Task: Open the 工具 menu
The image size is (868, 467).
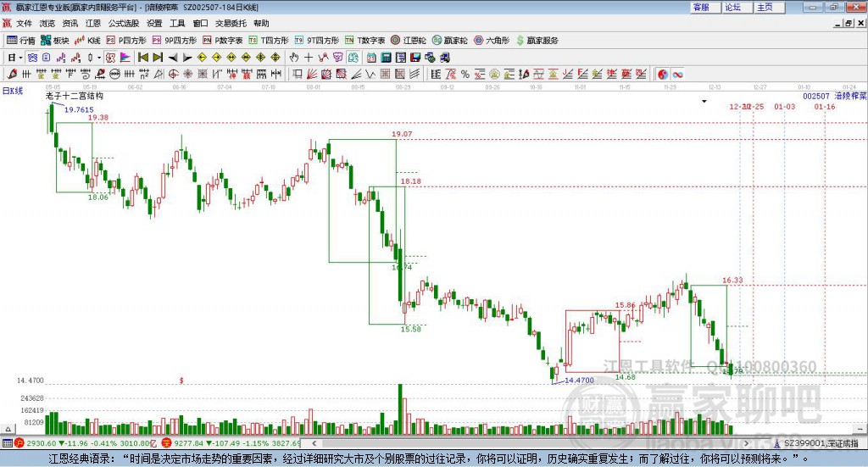Action: point(177,23)
